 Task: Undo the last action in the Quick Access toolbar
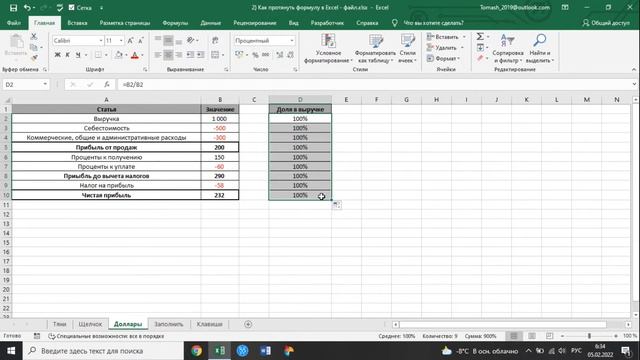point(27,8)
